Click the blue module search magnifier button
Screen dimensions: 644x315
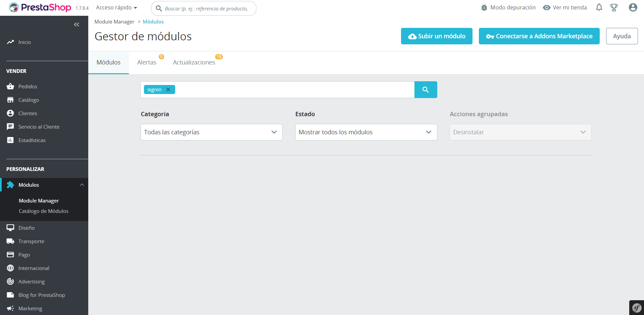426,90
